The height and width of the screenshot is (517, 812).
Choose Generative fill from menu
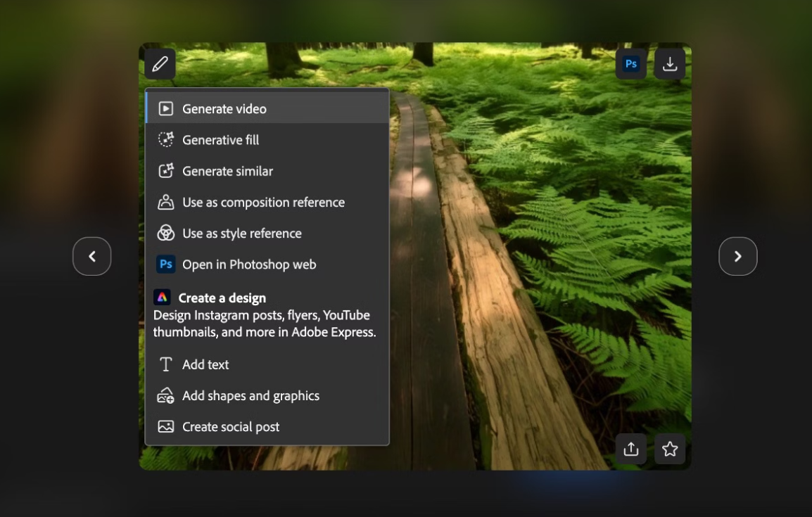[x=267, y=140]
